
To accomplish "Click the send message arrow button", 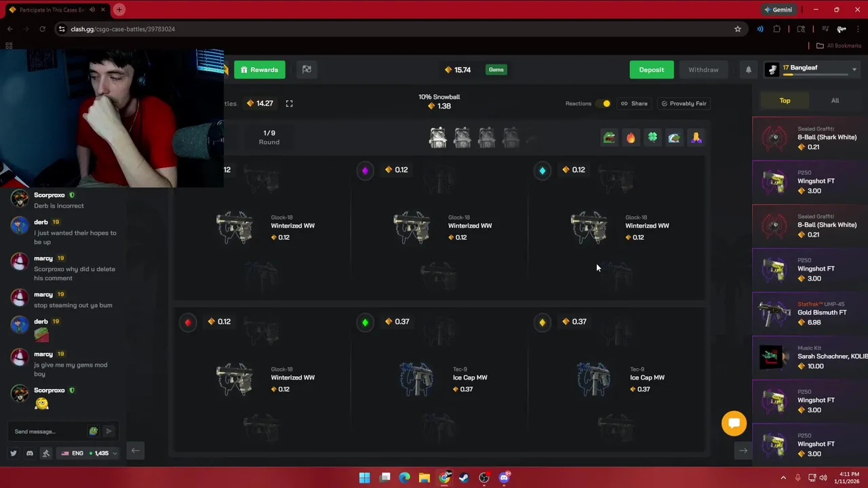I will (108, 431).
